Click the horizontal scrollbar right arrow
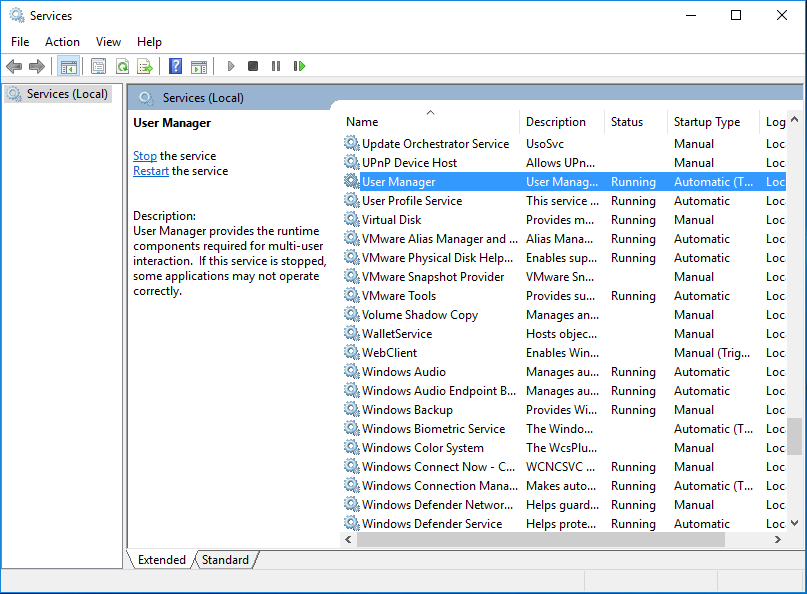Screen dimensions: 807x594 pyautogui.click(x=778, y=539)
